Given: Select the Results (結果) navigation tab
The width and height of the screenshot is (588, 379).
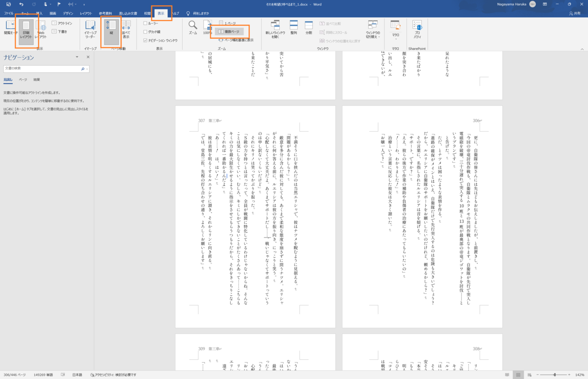Looking at the screenshot, I should pos(37,79).
